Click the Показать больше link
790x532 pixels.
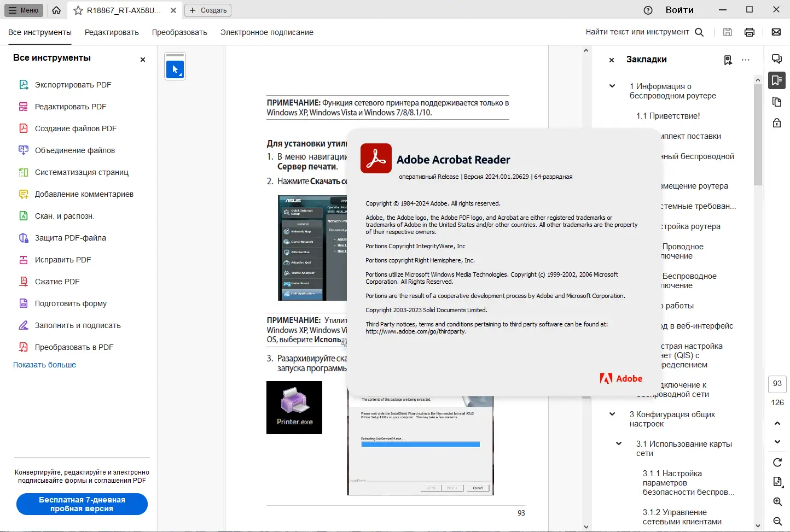point(44,365)
